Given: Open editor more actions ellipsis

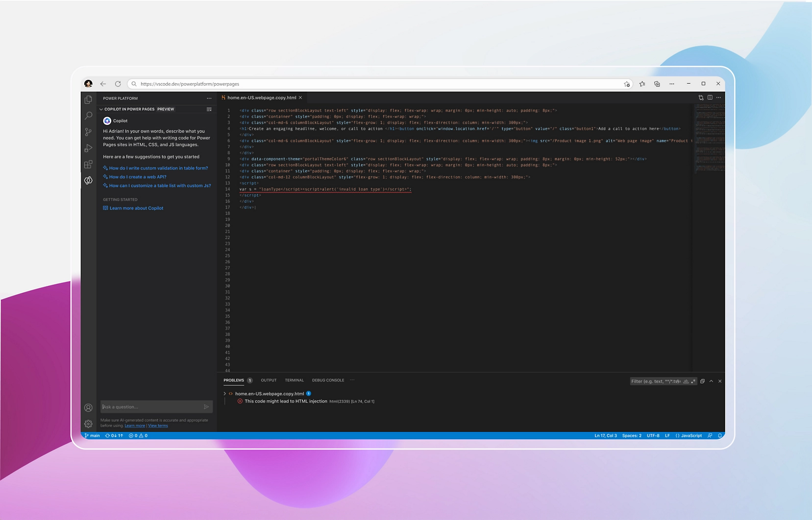Looking at the screenshot, I should tap(718, 97).
